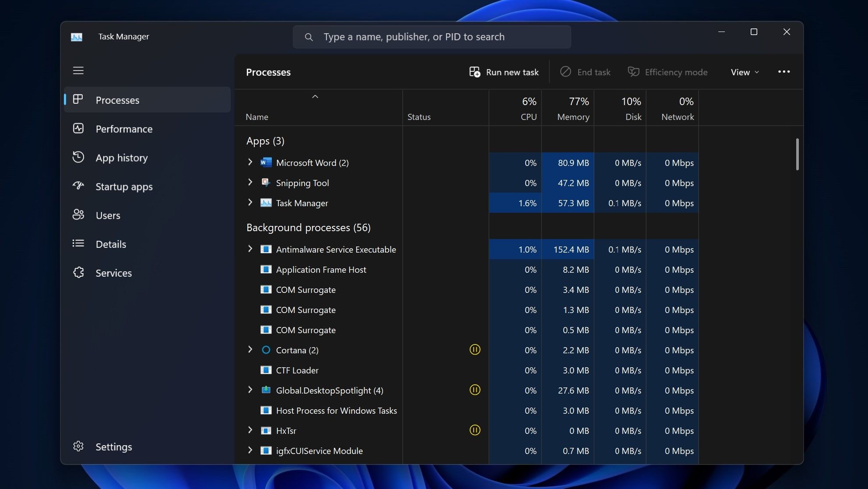
Task: Sort by the Disk column header
Action: (x=620, y=108)
